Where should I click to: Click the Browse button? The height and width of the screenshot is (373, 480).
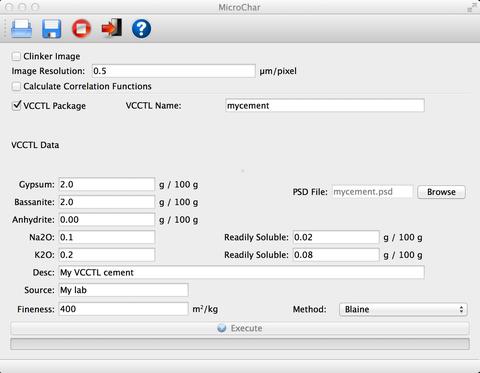[x=441, y=192]
